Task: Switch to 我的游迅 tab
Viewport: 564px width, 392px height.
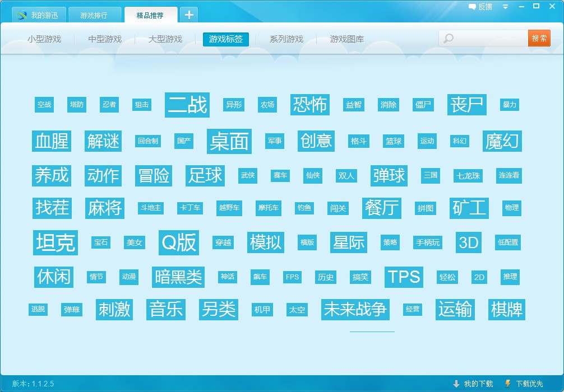Action: 39,15
